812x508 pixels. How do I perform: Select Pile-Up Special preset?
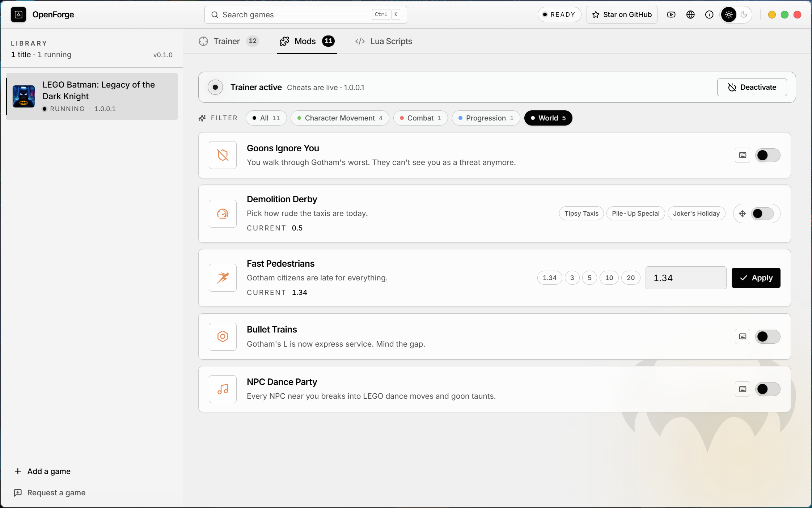635,213
